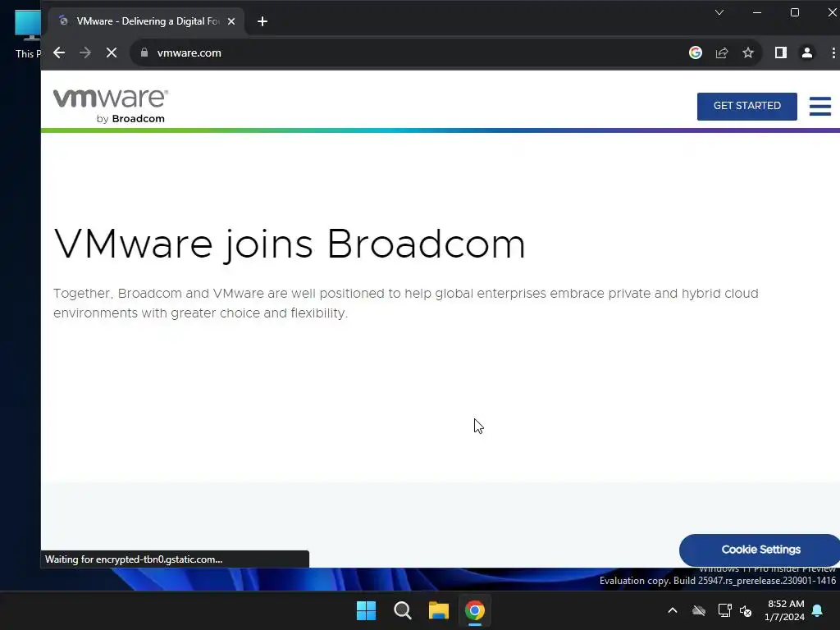840x630 pixels.
Task: Open the 8:52 AM clock and calendar
Action: tap(785, 610)
